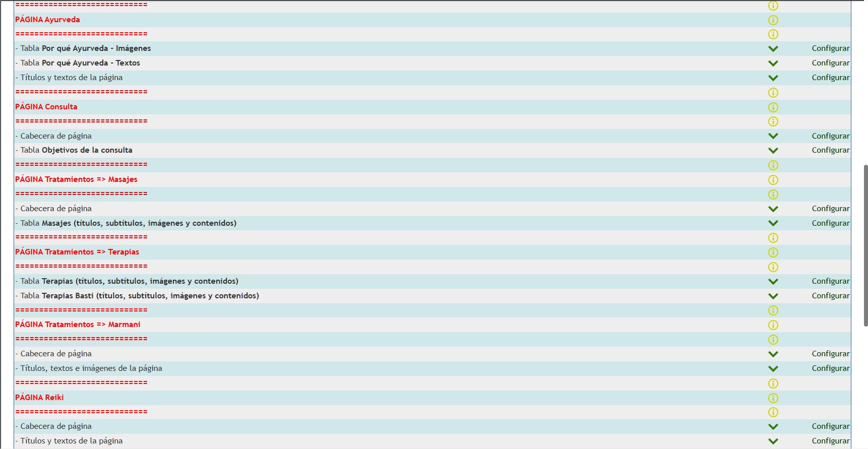Image resolution: width=868 pixels, height=449 pixels.
Task: Click the info icon on the separator just above PÁGINA Consulta
Action: click(x=773, y=93)
